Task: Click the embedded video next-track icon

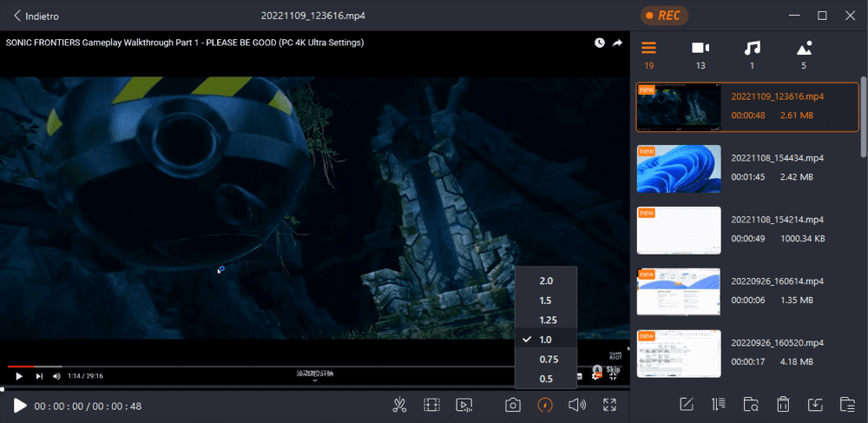Action: (39, 376)
